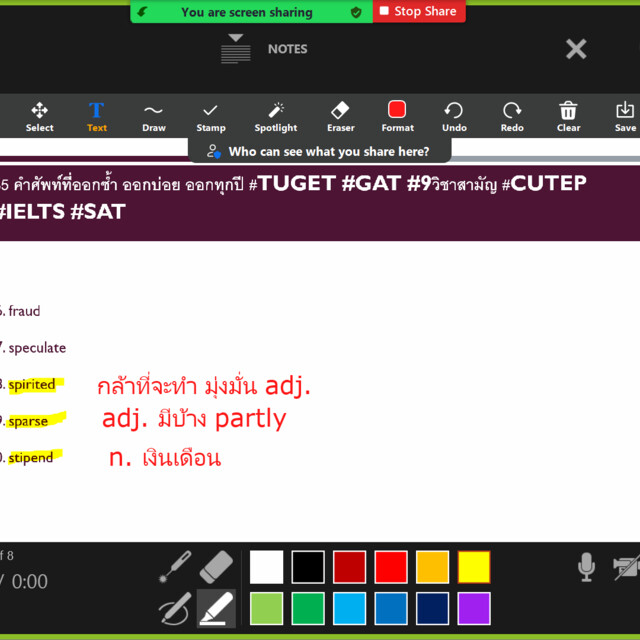Pick the orange color swatch

(x=433, y=567)
